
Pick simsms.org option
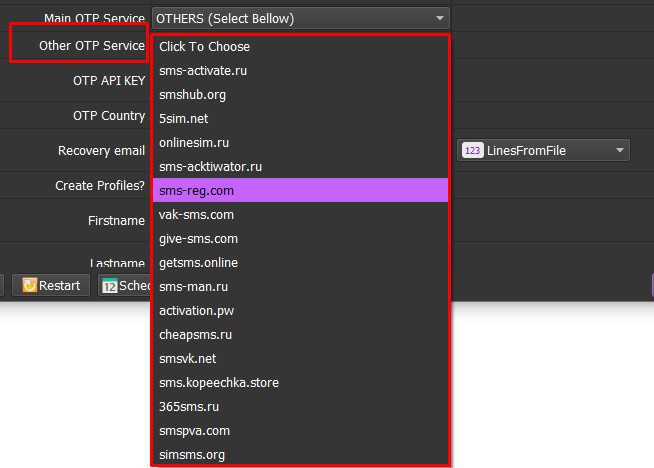[x=301, y=454]
